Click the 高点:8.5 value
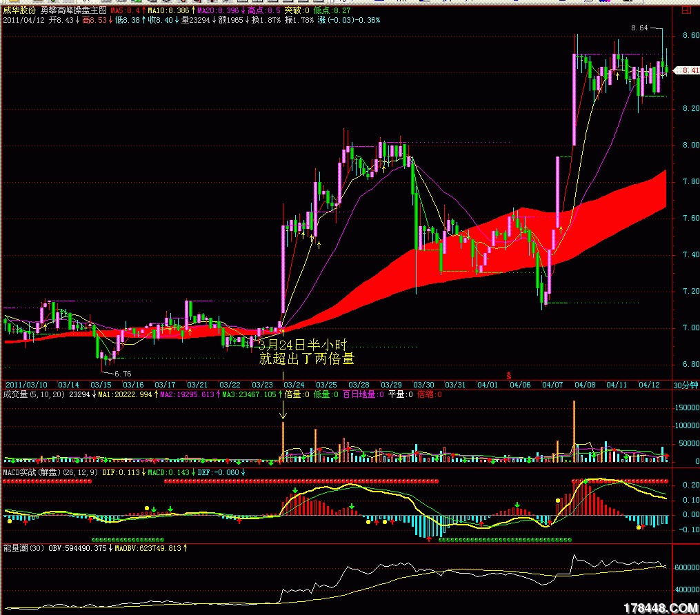 [x=264, y=10]
